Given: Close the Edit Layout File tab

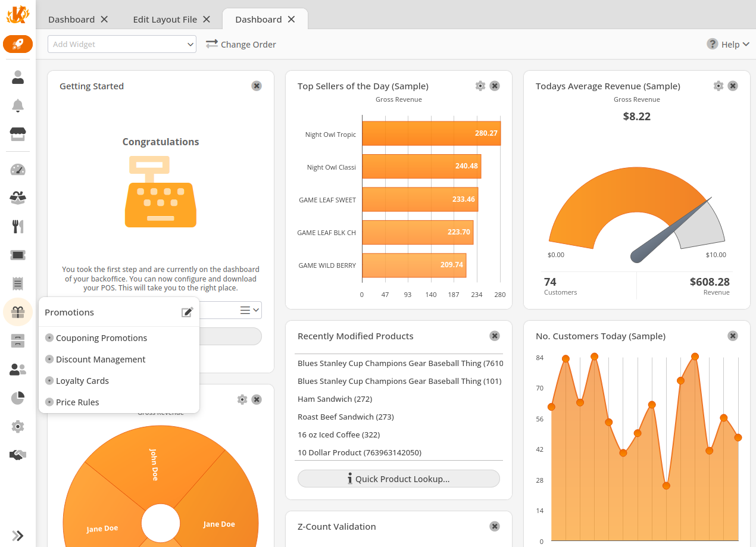Looking at the screenshot, I should (x=207, y=19).
